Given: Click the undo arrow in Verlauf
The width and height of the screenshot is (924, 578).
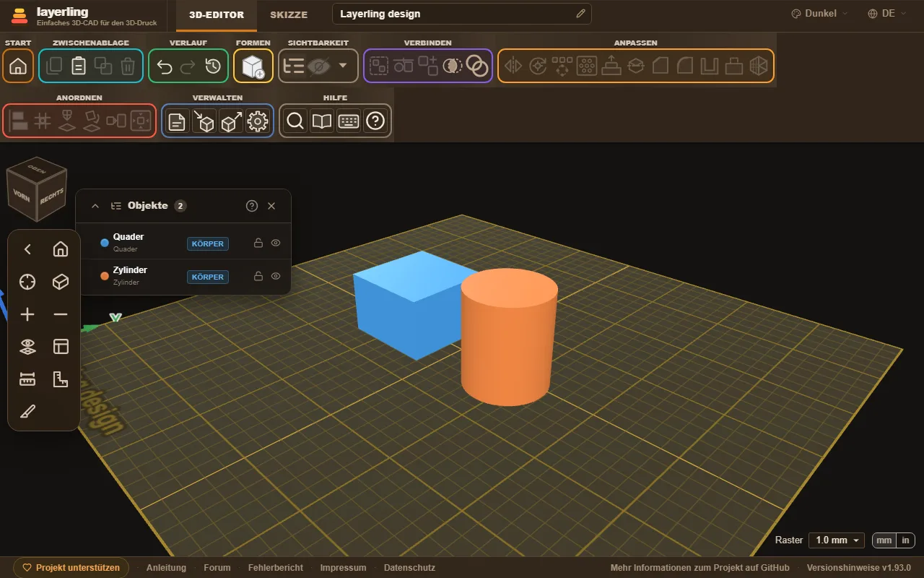Looking at the screenshot, I should point(165,66).
